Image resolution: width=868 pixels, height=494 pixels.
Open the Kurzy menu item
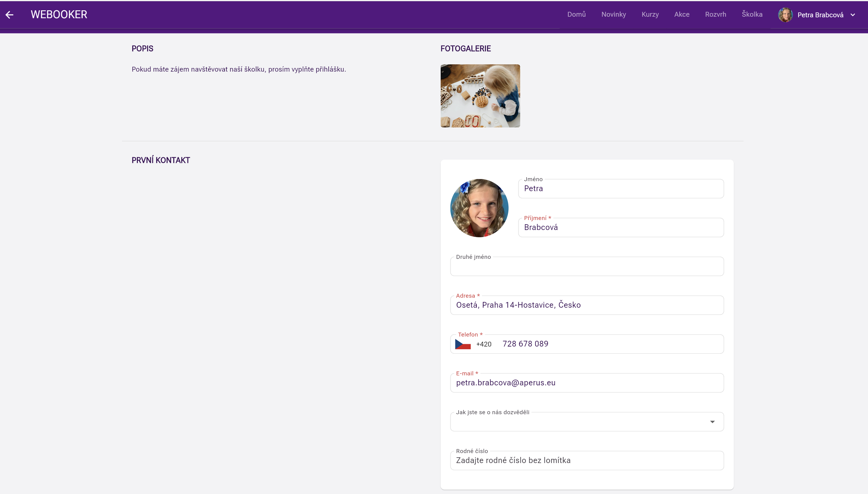click(650, 14)
